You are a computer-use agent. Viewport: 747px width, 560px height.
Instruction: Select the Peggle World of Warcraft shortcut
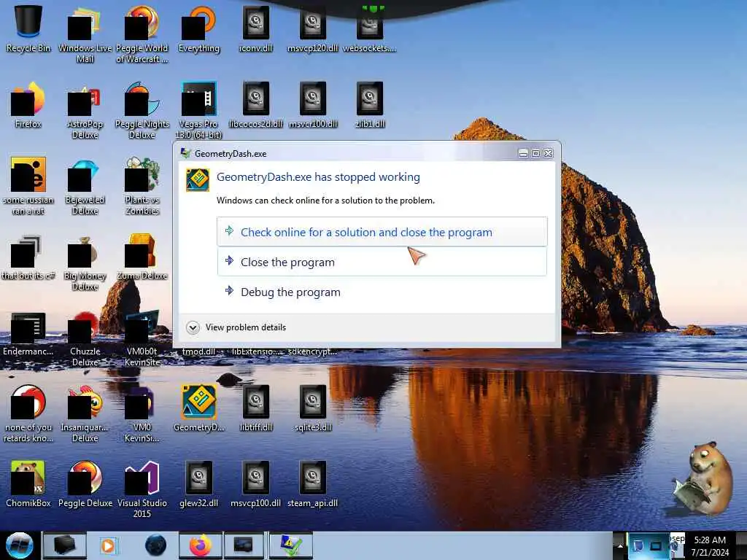[x=142, y=34]
